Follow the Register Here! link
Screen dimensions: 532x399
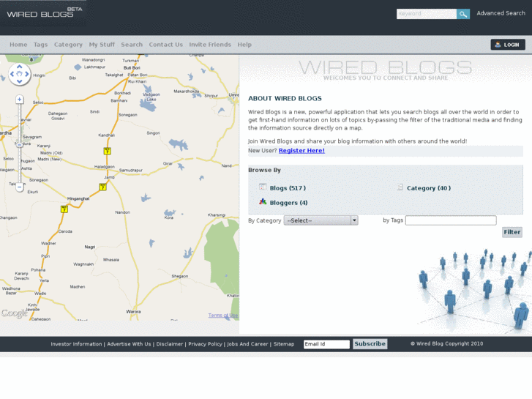(x=301, y=150)
